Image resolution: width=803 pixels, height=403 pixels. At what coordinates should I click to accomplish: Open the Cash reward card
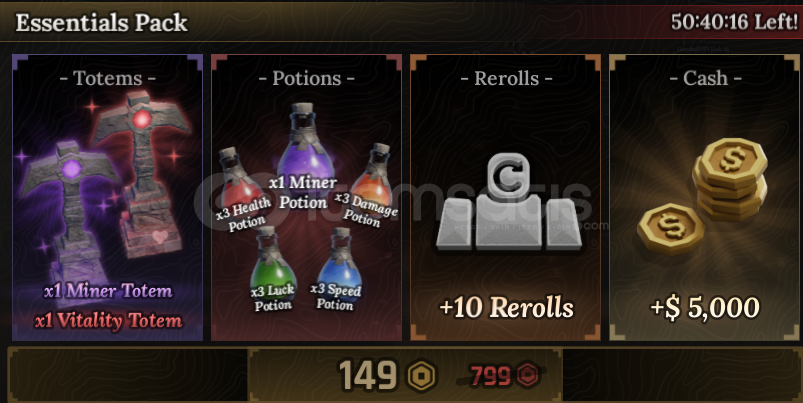pyautogui.click(x=704, y=198)
